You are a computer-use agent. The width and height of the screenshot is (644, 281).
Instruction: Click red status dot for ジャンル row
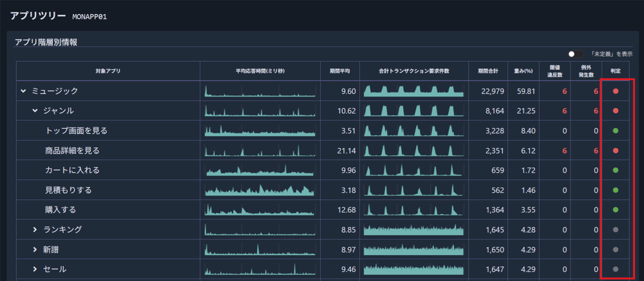(616, 111)
